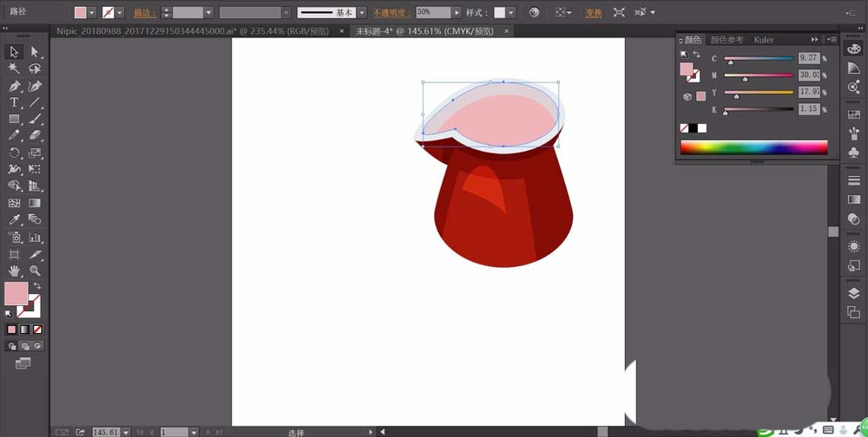Set toolbox paint mode to None
868x437 pixels.
37,329
